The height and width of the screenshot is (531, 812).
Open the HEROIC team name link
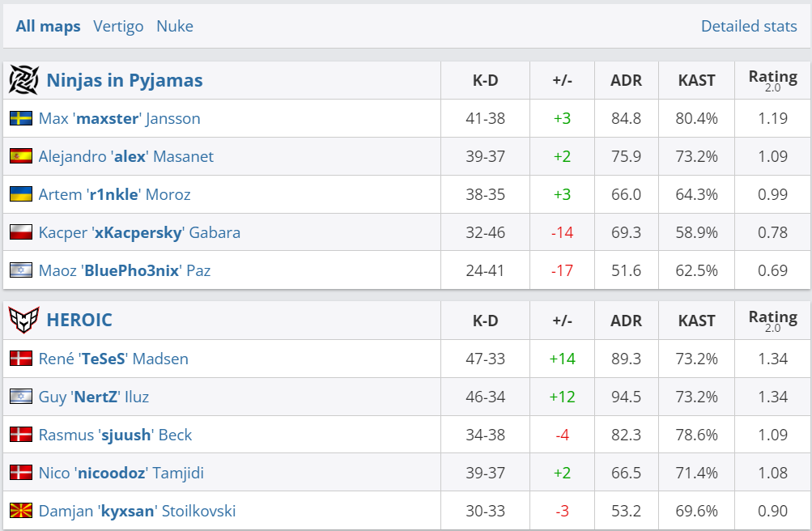coord(79,321)
